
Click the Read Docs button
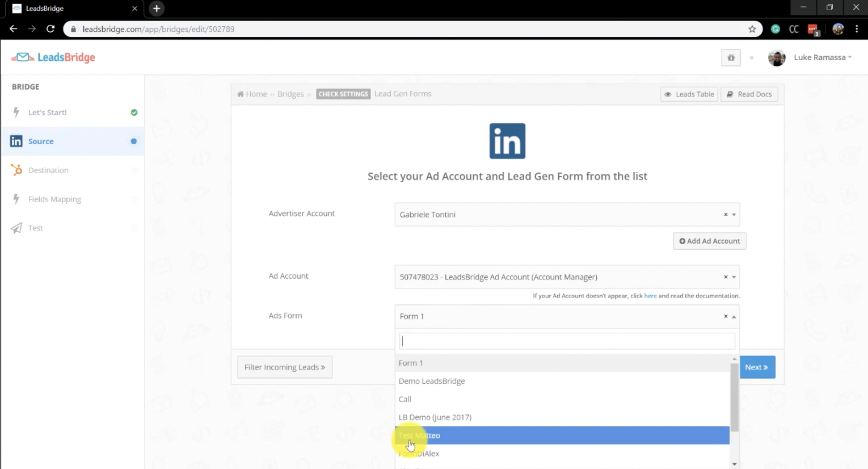click(749, 94)
